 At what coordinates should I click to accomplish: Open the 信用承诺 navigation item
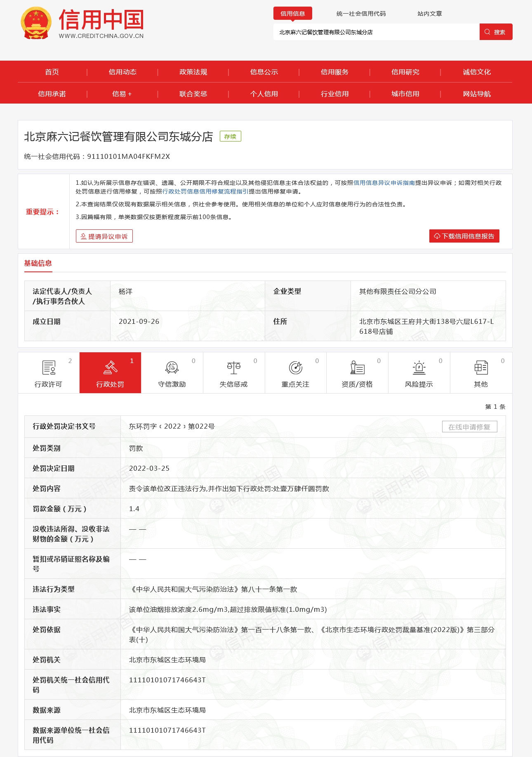coord(52,94)
